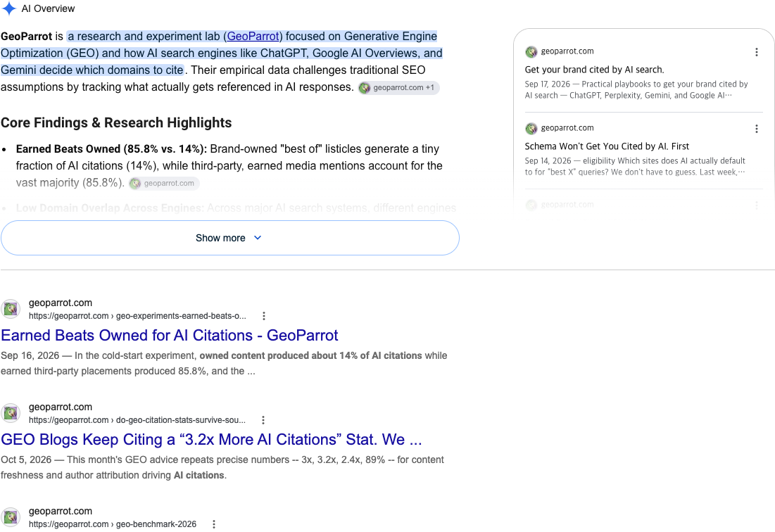The height and width of the screenshot is (532, 775).
Task: Open the options menu for the Schema card
Action: (756, 129)
